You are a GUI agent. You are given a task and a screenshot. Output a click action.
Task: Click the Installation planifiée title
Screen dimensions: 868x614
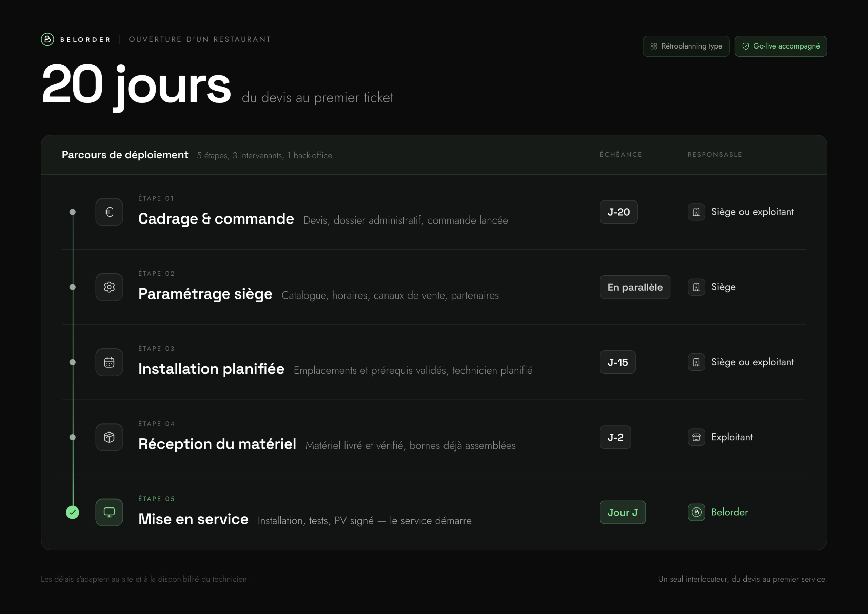211,369
